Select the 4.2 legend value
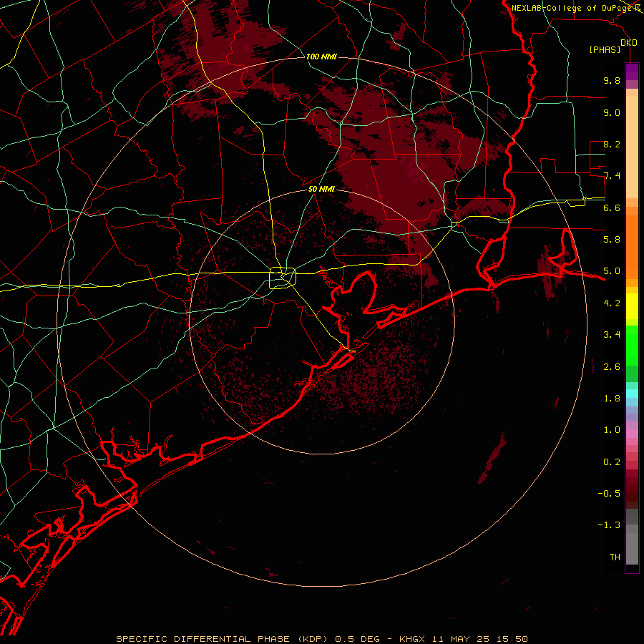This screenshot has height=644, width=644. tap(612, 303)
